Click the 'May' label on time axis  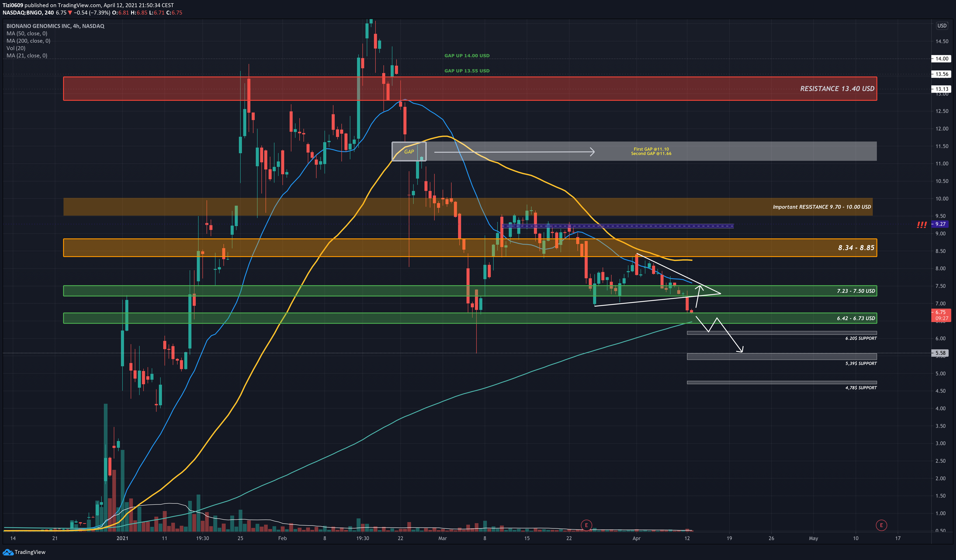(813, 538)
